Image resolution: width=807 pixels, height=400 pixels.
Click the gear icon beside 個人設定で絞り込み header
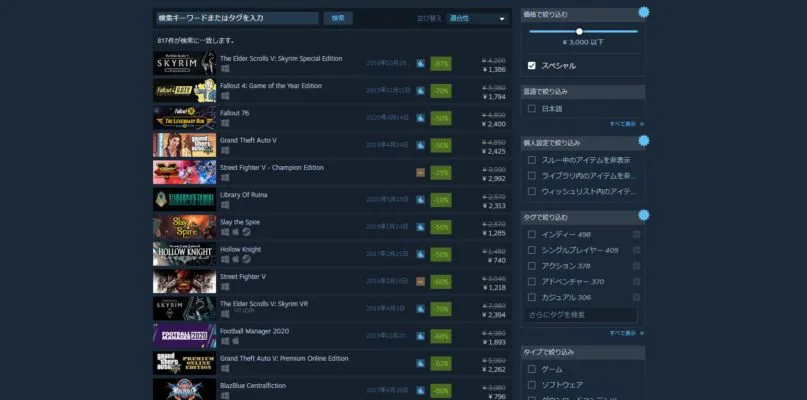pyautogui.click(x=643, y=141)
